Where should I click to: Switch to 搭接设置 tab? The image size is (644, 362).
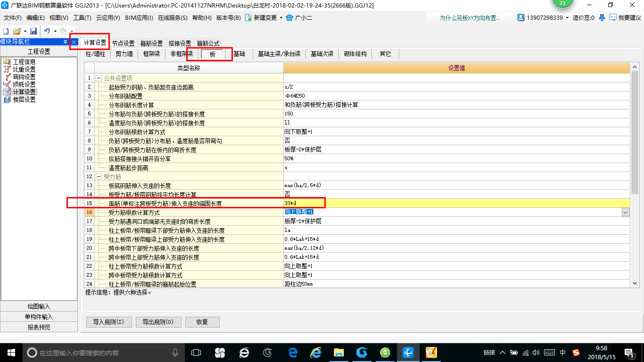click(180, 43)
